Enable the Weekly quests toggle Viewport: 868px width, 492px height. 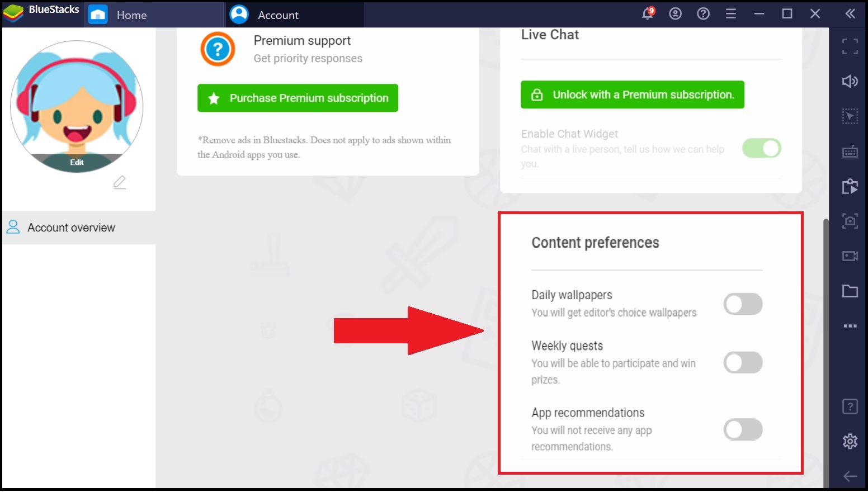743,363
